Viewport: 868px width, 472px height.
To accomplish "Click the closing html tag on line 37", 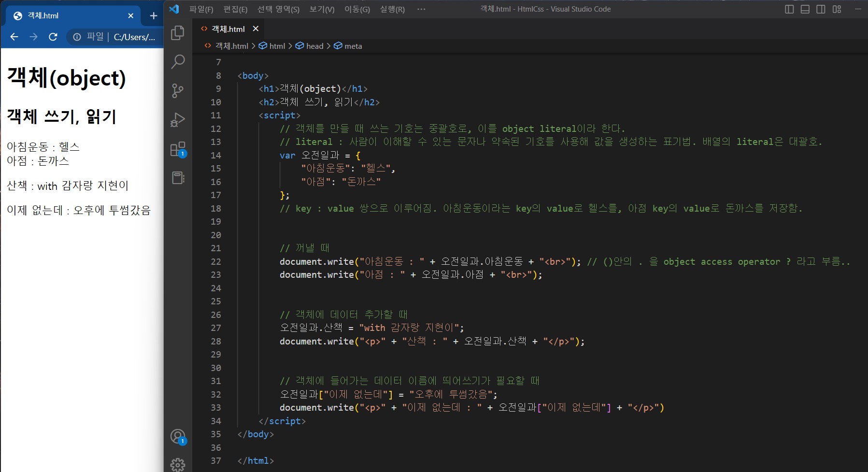I will pyautogui.click(x=256, y=460).
